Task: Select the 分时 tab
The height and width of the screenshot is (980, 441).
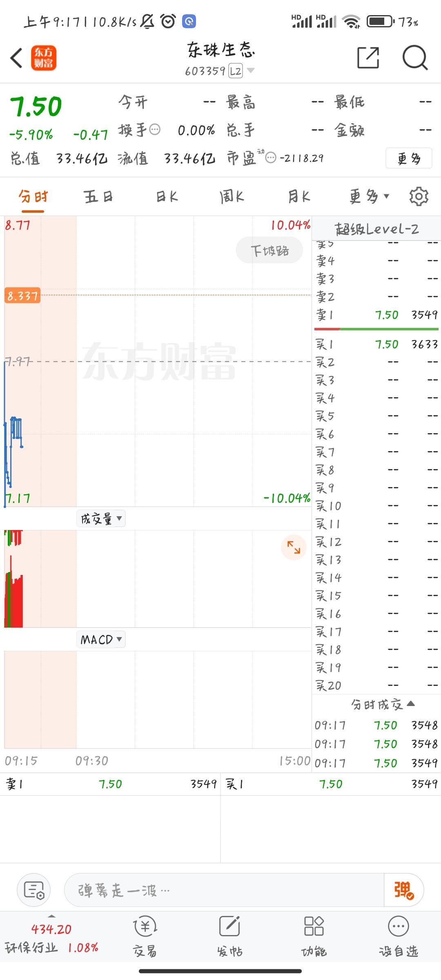Action: click(x=33, y=196)
